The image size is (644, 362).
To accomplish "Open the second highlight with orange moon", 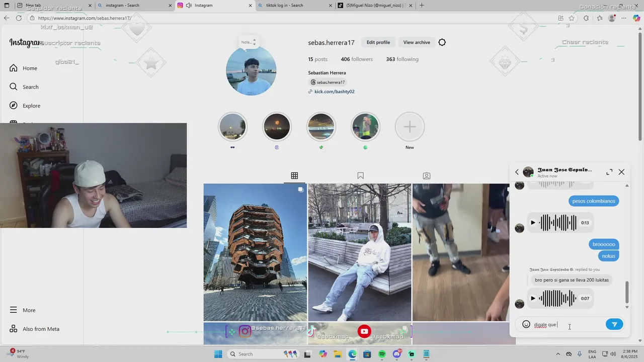I will 277,127.
